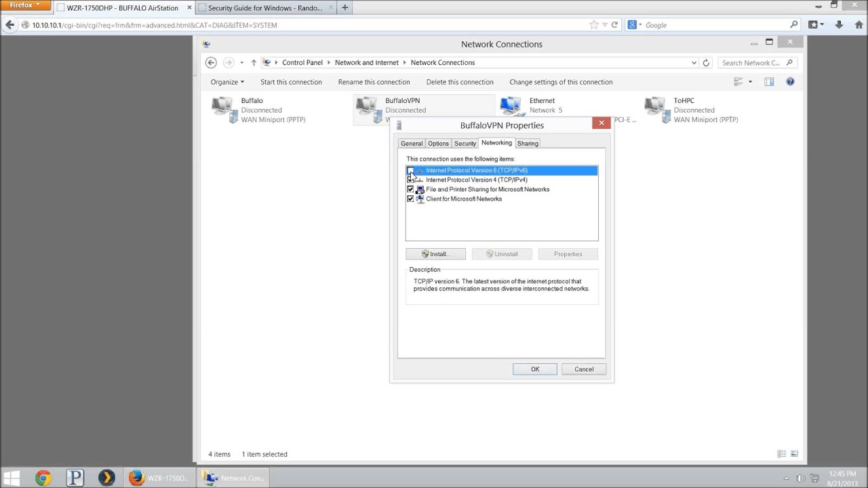The height and width of the screenshot is (488, 868).
Task: Open Network Connections help icon
Action: point(790,82)
